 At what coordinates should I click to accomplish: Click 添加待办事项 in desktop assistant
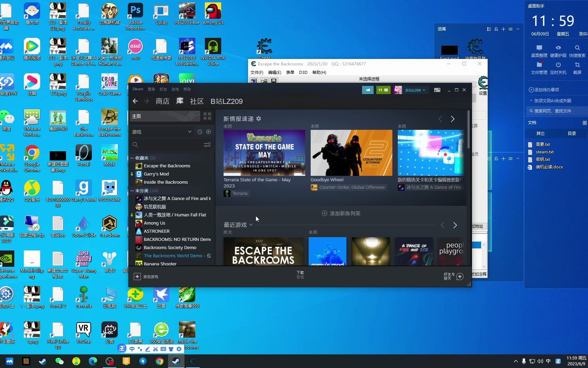[544, 90]
